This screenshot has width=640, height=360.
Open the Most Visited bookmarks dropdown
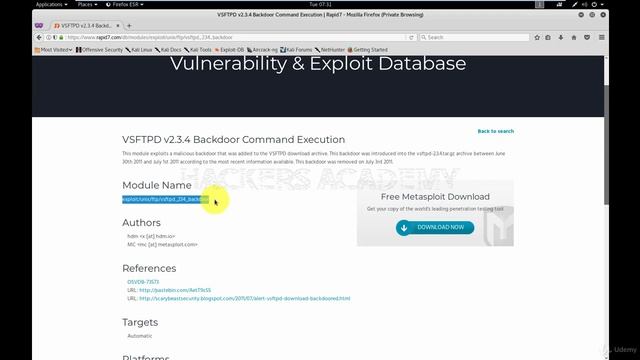click(53, 50)
